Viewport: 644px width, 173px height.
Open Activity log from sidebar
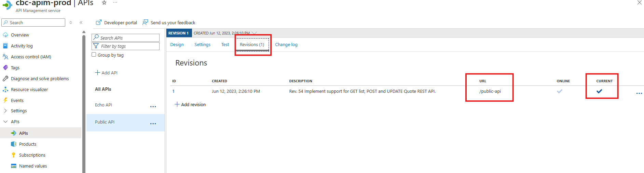[22, 46]
